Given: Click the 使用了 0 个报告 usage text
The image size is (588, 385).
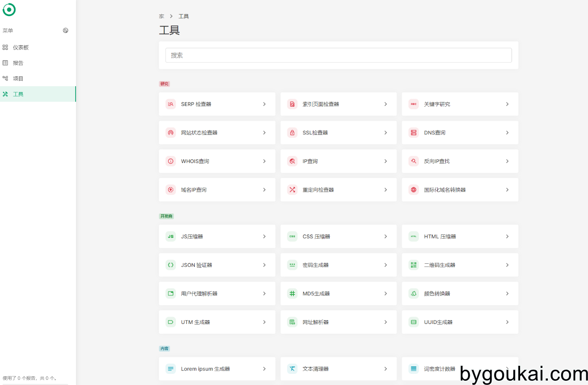Looking at the screenshot, I should [29, 378].
